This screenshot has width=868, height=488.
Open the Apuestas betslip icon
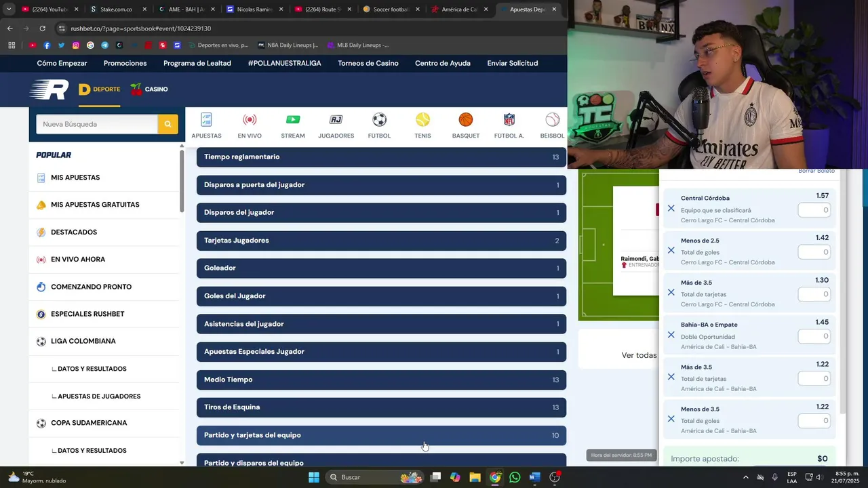click(206, 120)
